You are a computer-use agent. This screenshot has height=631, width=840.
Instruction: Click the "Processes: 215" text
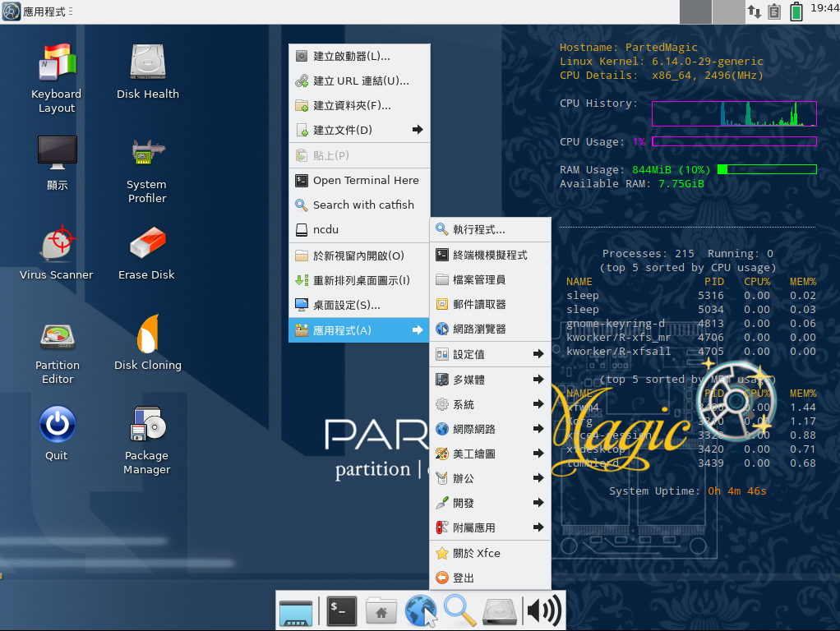click(x=648, y=253)
